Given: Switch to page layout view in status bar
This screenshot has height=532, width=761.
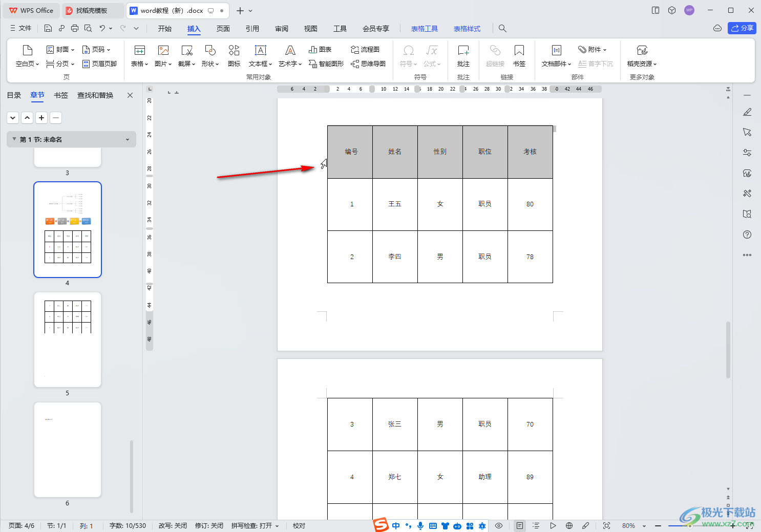Looking at the screenshot, I should (520, 526).
